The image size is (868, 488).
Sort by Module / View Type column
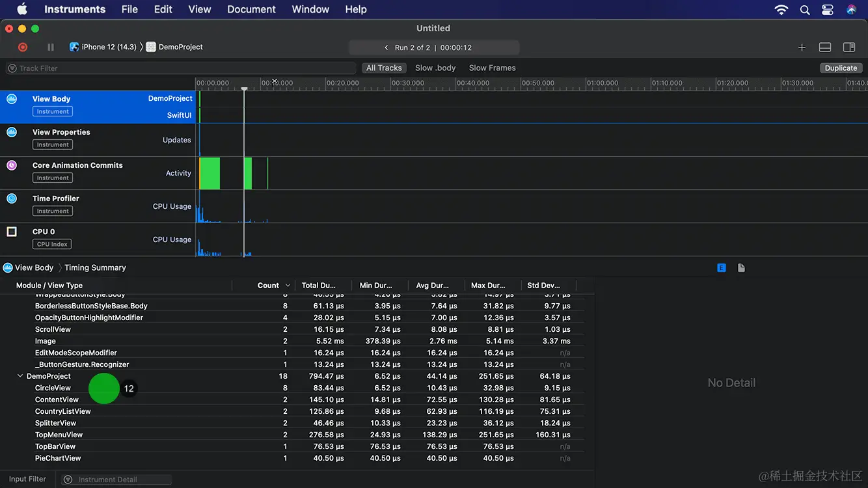point(49,286)
